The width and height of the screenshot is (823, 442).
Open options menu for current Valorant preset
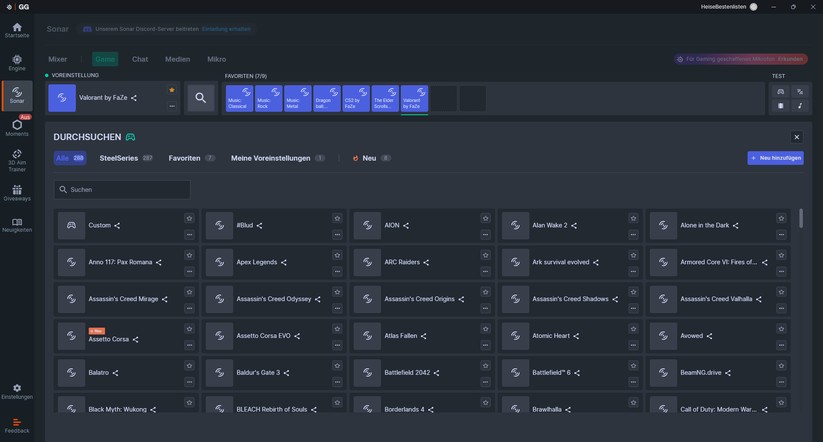(x=172, y=105)
